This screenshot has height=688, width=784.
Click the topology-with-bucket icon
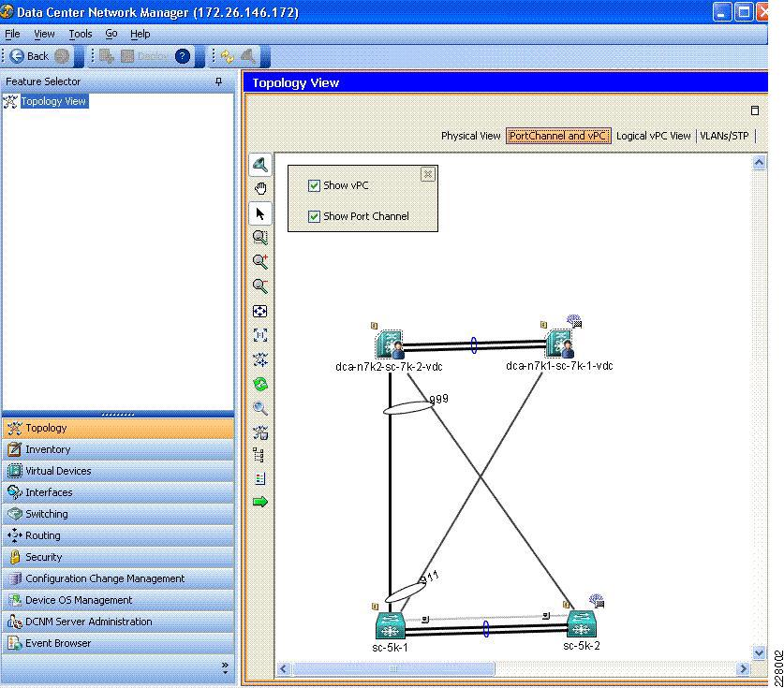pyautogui.click(x=260, y=432)
